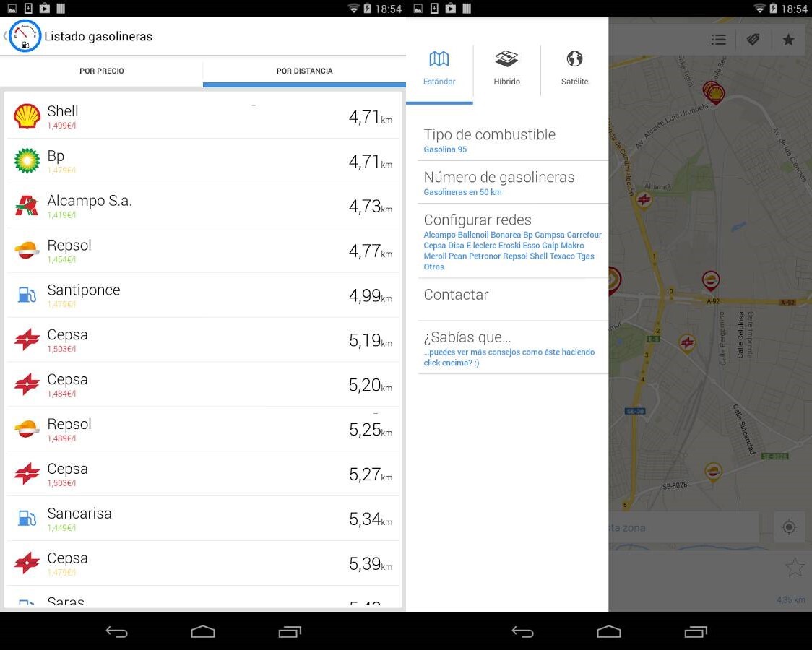
Task: Switch the map to Híbrido view
Action: point(506,69)
